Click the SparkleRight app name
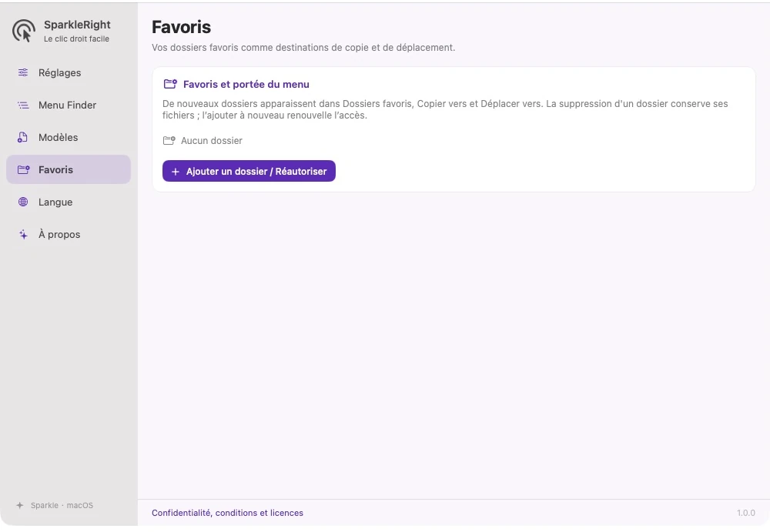 tap(77, 25)
